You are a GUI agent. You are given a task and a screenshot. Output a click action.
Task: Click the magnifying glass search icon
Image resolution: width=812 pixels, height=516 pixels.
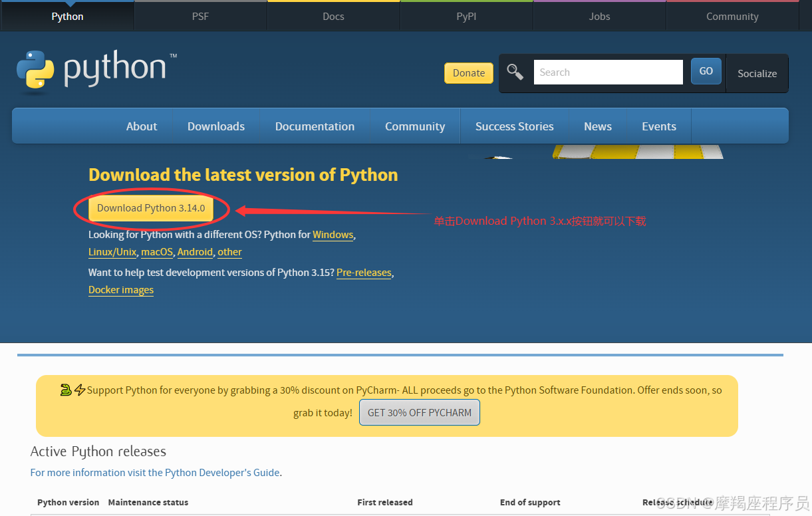(515, 72)
